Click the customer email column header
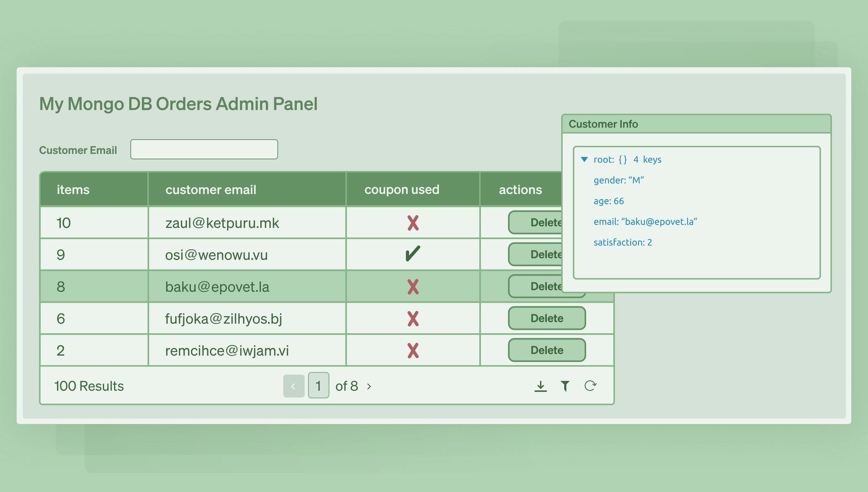868x492 pixels. tap(211, 189)
